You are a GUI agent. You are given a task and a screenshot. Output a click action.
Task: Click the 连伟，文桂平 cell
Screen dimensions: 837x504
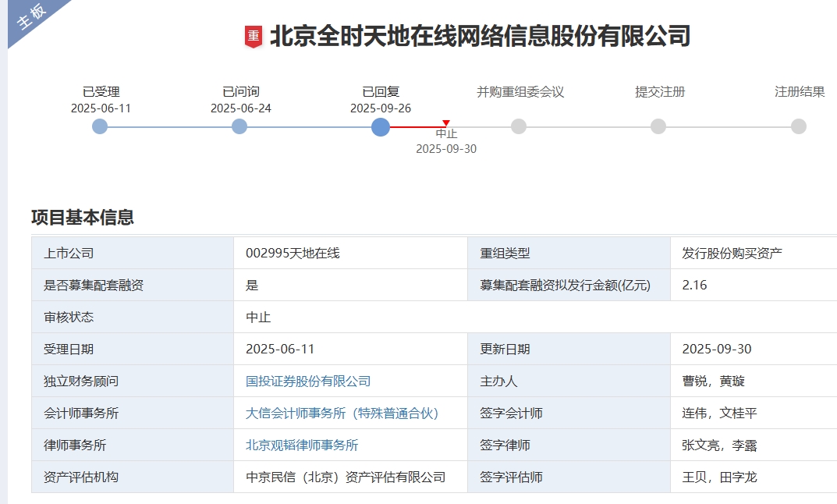click(x=754, y=413)
